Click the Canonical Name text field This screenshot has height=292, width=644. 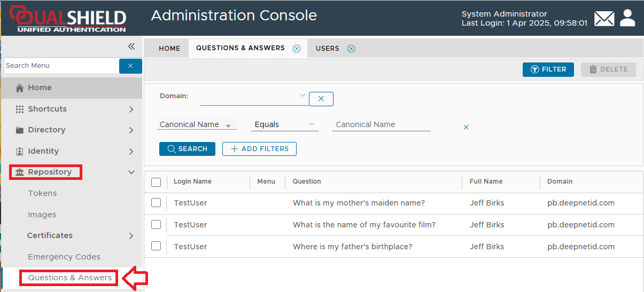tap(381, 124)
